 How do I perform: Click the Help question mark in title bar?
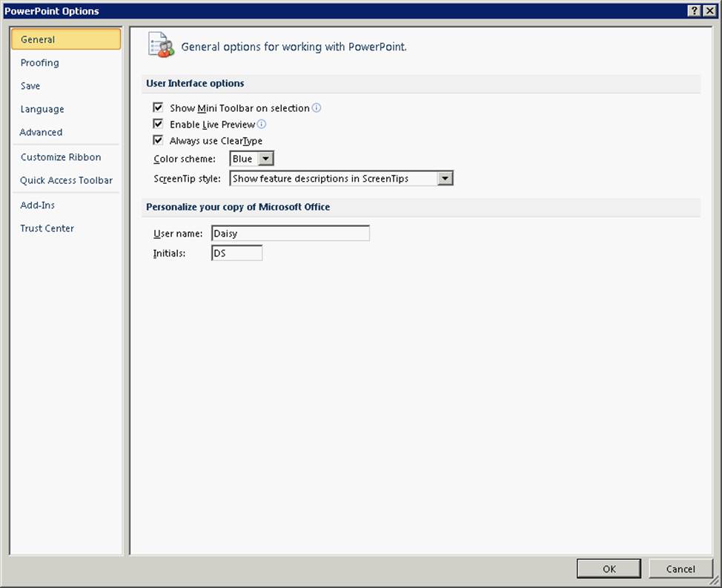694,10
